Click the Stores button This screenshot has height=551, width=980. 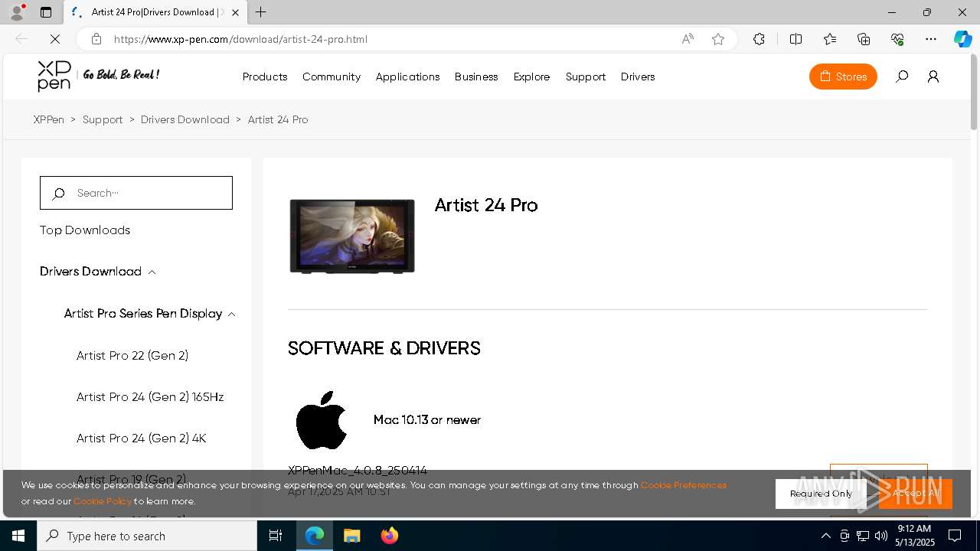843,77
